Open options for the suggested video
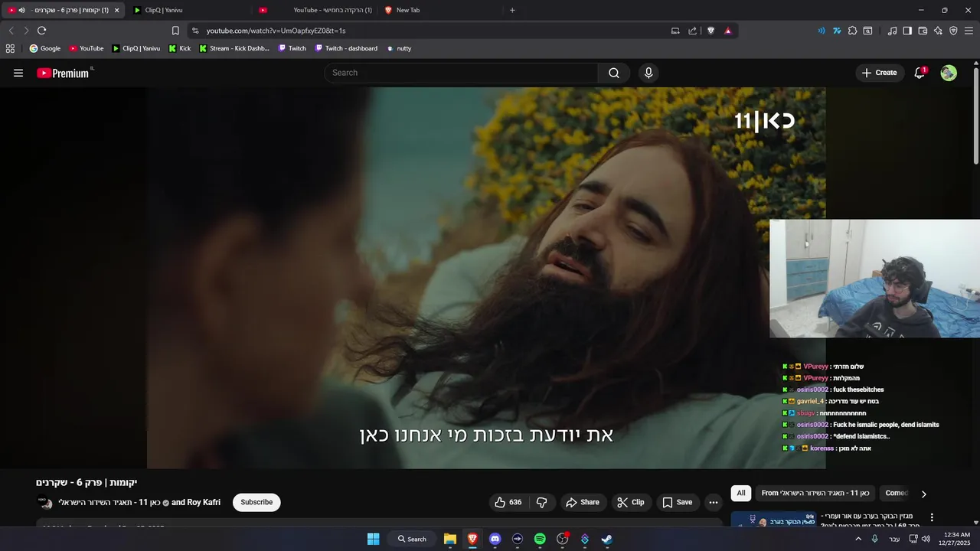This screenshot has width=980, height=551. [x=932, y=517]
